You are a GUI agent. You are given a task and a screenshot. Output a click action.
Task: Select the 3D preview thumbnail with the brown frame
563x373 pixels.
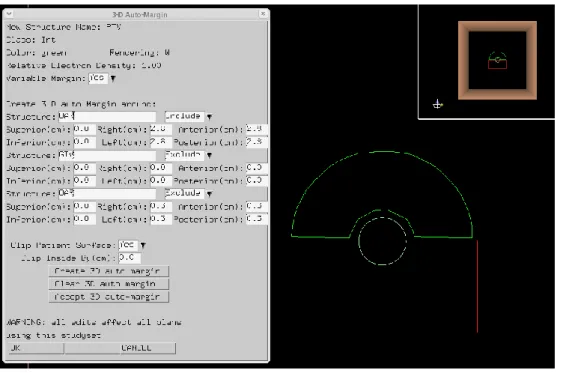[x=497, y=60]
